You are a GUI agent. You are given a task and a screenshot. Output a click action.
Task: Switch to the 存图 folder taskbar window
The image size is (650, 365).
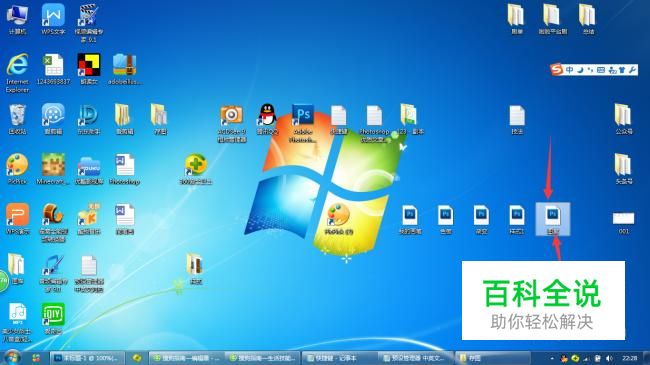[x=492, y=358]
